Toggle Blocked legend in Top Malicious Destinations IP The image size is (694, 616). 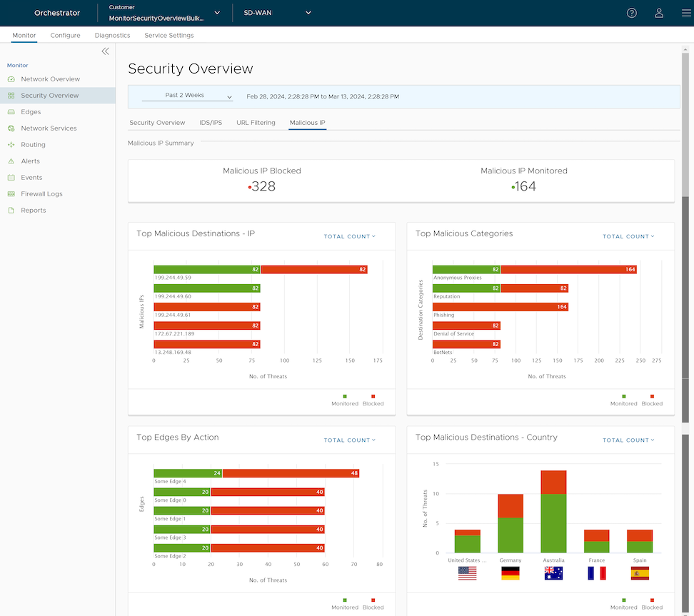pos(373,400)
